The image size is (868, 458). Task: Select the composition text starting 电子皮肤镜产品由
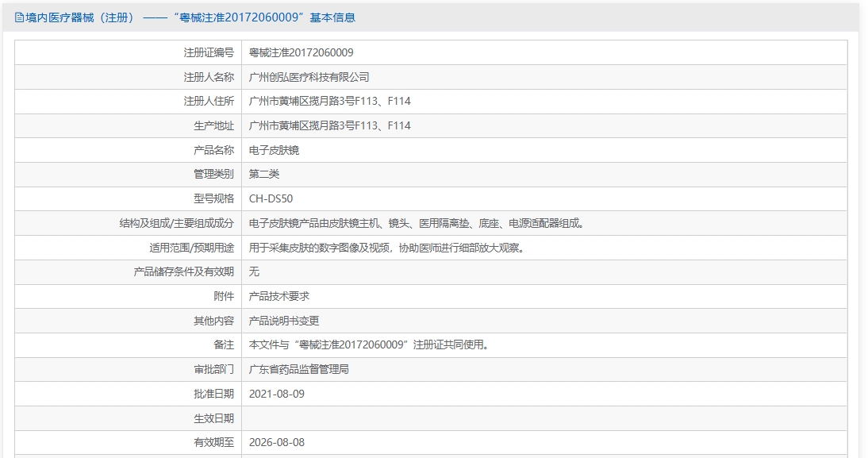pyautogui.click(x=417, y=223)
